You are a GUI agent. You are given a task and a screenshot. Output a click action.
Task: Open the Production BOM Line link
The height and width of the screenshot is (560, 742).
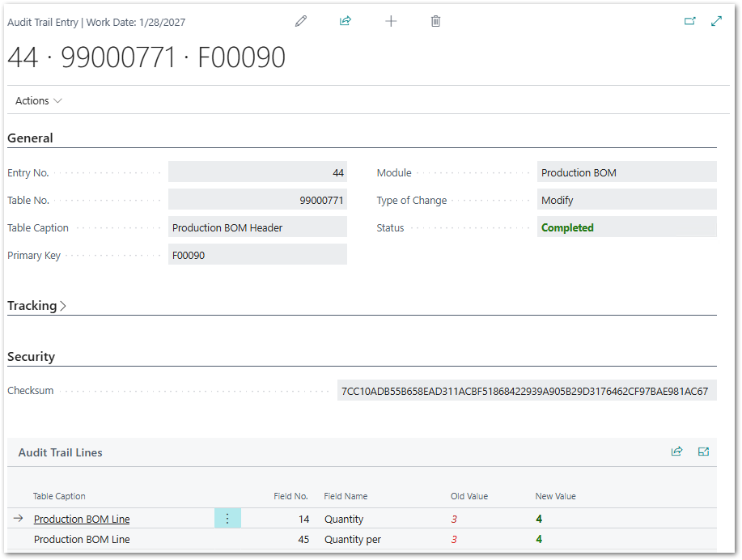pos(82,520)
